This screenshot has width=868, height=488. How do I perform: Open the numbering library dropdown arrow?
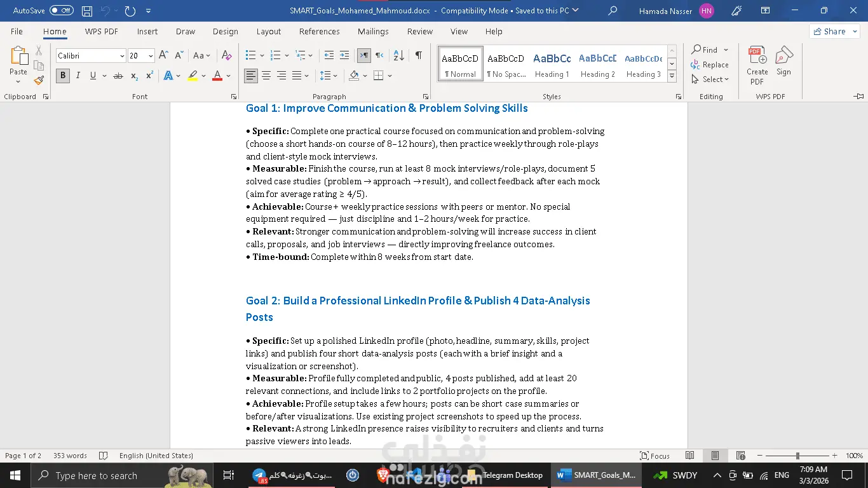point(287,56)
